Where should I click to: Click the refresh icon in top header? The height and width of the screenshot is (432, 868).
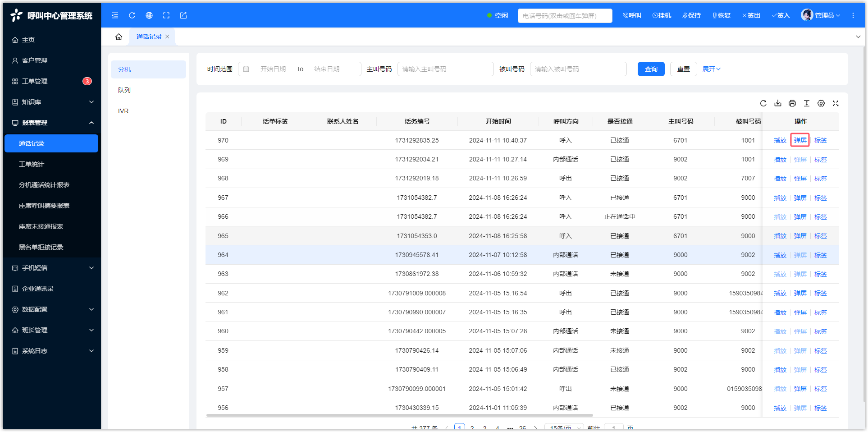[132, 15]
